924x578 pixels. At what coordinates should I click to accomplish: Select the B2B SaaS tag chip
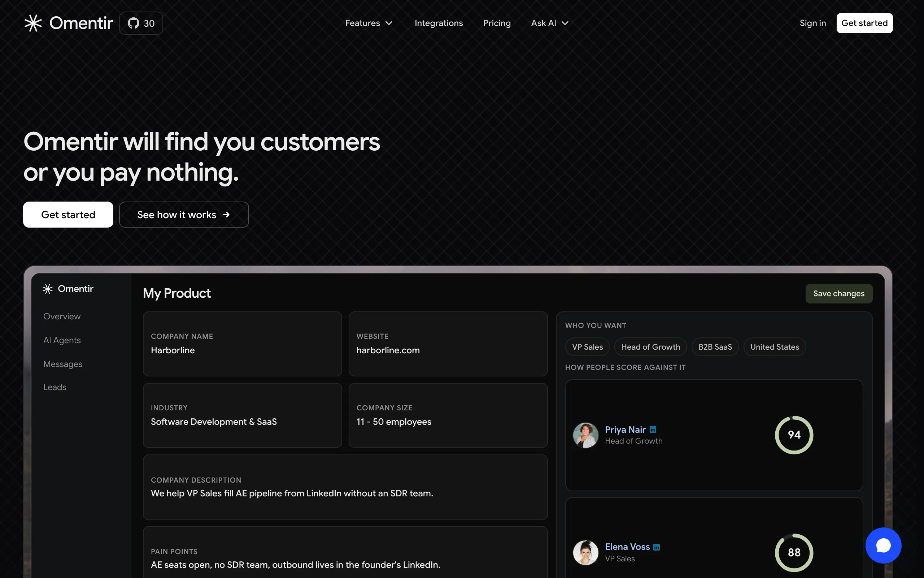(715, 347)
